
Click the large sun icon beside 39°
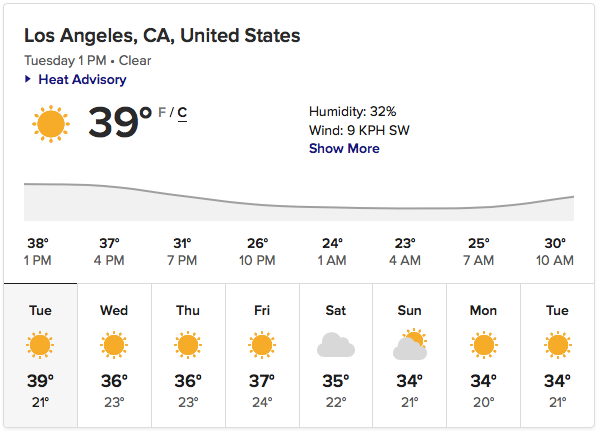click(x=51, y=124)
